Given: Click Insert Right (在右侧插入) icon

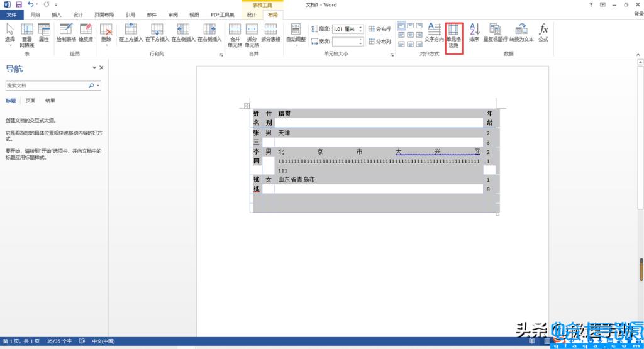Looking at the screenshot, I should pos(209,33).
